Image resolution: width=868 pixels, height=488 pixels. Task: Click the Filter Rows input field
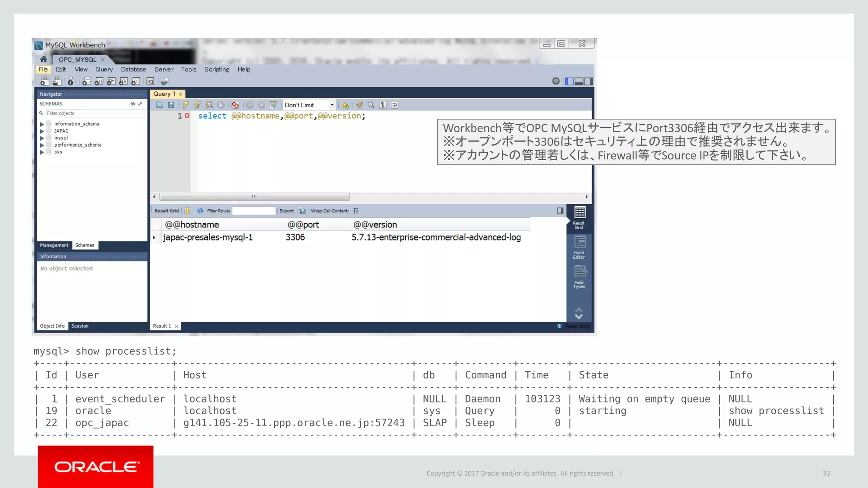[x=253, y=211]
